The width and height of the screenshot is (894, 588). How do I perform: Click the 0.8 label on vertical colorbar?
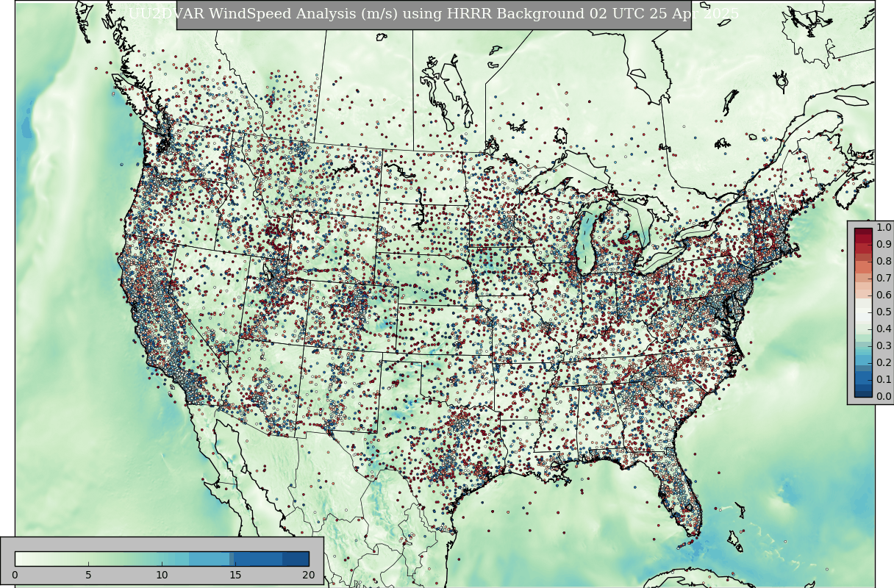pyautogui.click(x=884, y=262)
